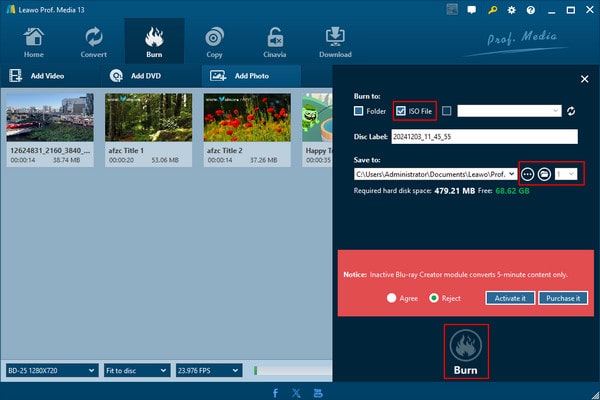Browse for save folder with the three-dots icon
Screen dimensions: 600x400
click(x=528, y=174)
